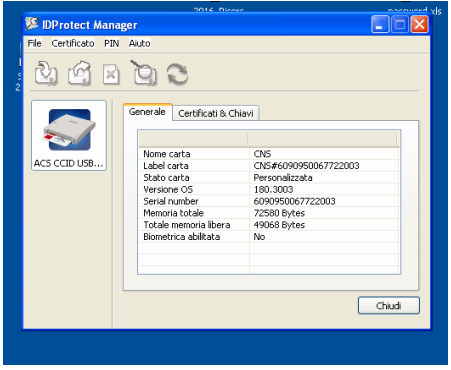
Task: Click the refresh arrows toolbar icon
Action: [x=177, y=74]
